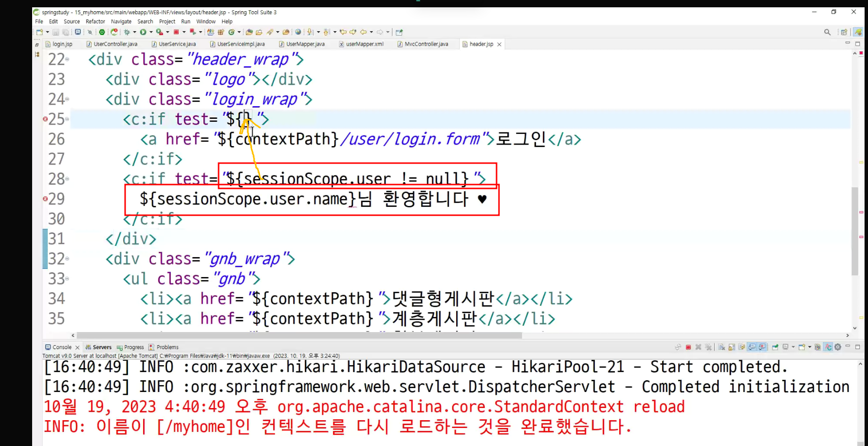868x446 pixels.
Task: Collapse the fold at line 33
Action: pyautogui.click(x=67, y=279)
